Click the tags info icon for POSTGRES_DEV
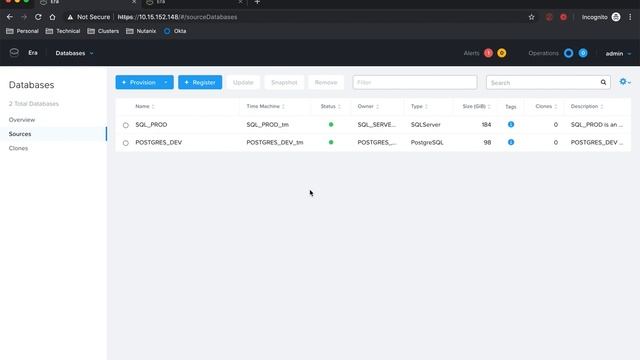 (x=511, y=142)
